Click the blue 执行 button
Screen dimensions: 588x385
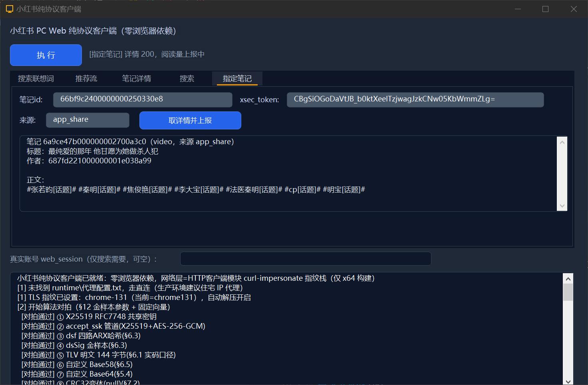pyautogui.click(x=46, y=55)
